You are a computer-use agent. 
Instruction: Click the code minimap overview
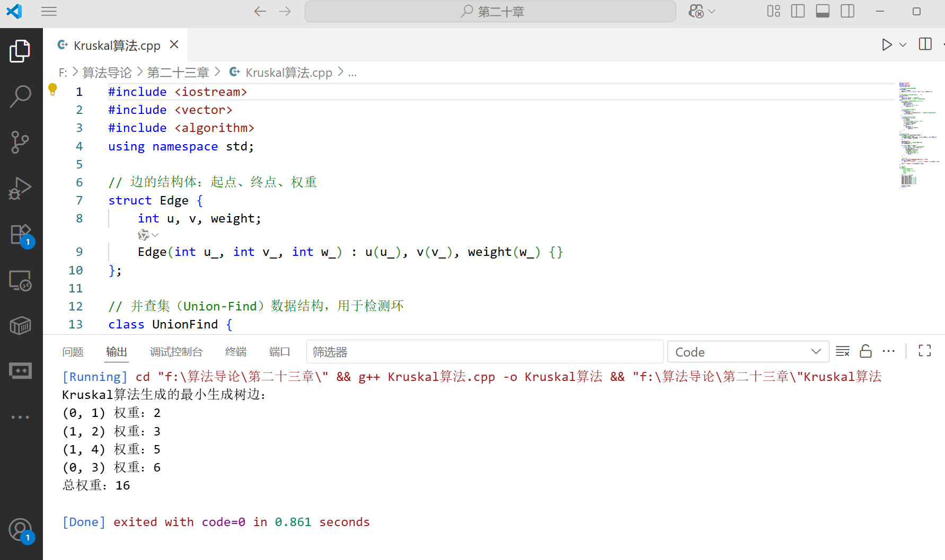918,135
